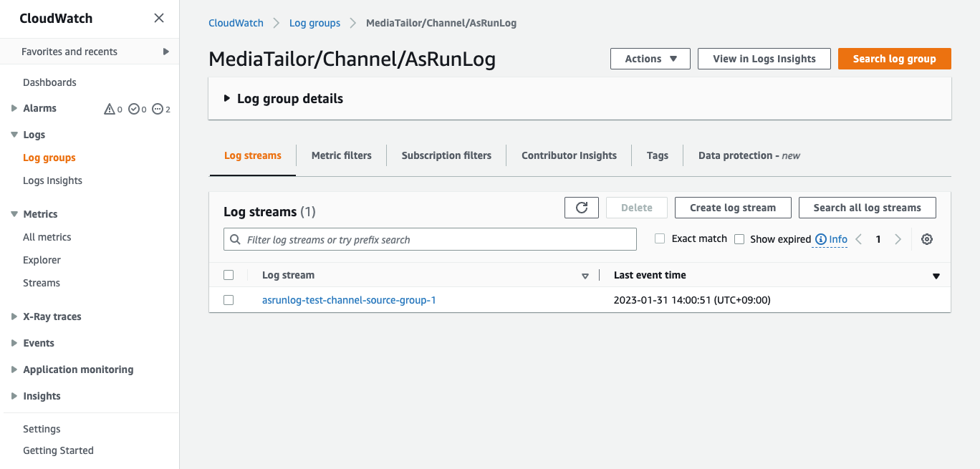The height and width of the screenshot is (469, 980).
Task: Expand Application monitoring section
Action: click(x=14, y=369)
